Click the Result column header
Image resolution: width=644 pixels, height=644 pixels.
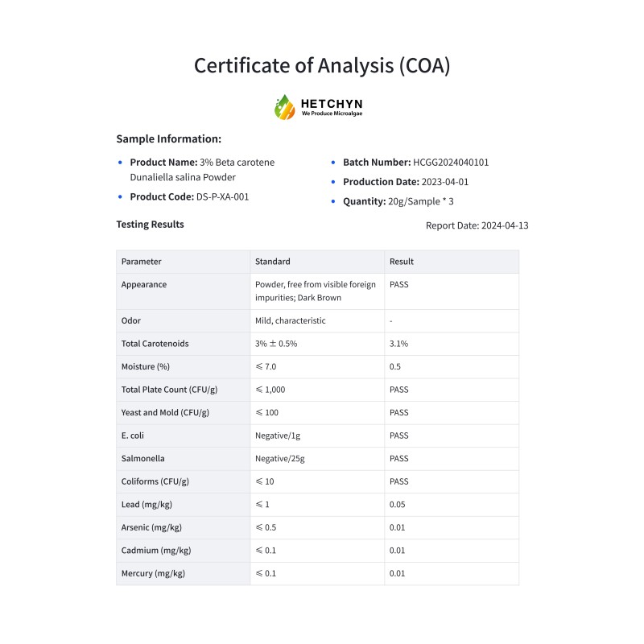coord(402,262)
